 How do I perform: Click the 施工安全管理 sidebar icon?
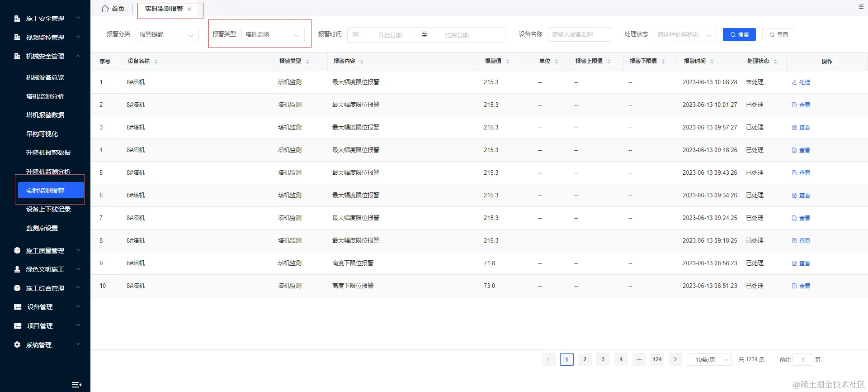[x=17, y=19]
